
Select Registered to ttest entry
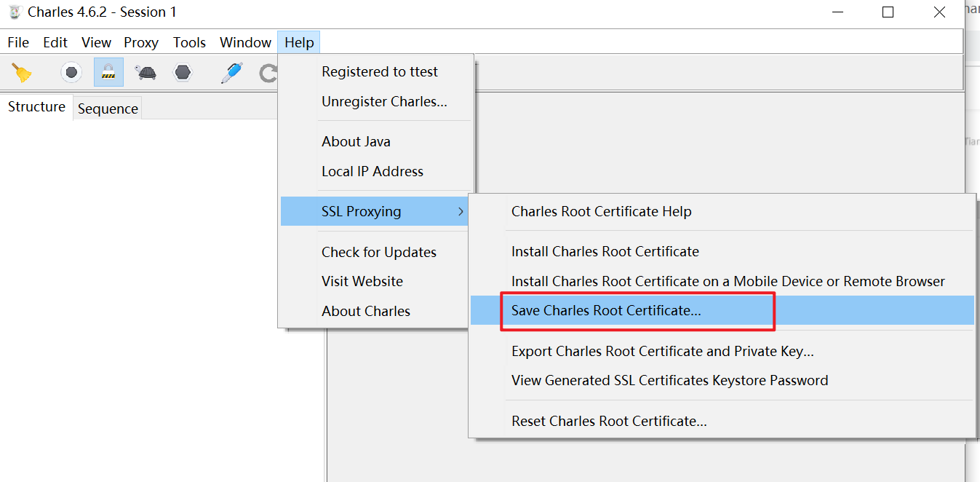[x=376, y=71]
